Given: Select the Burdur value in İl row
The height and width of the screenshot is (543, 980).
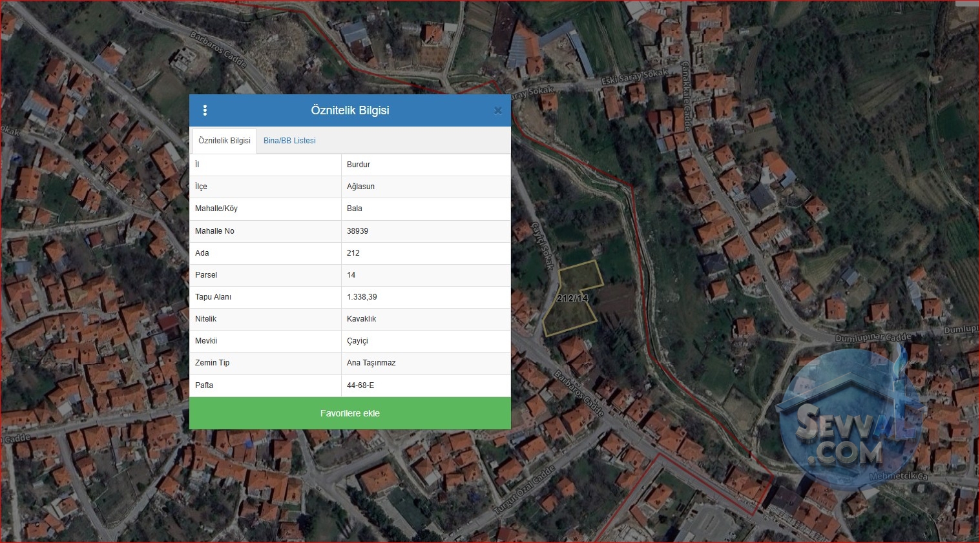Looking at the screenshot, I should tap(359, 165).
